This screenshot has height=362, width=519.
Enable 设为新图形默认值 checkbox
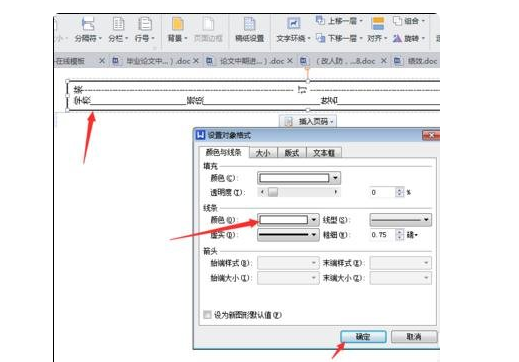pyautogui.click(x=207, y=315)
